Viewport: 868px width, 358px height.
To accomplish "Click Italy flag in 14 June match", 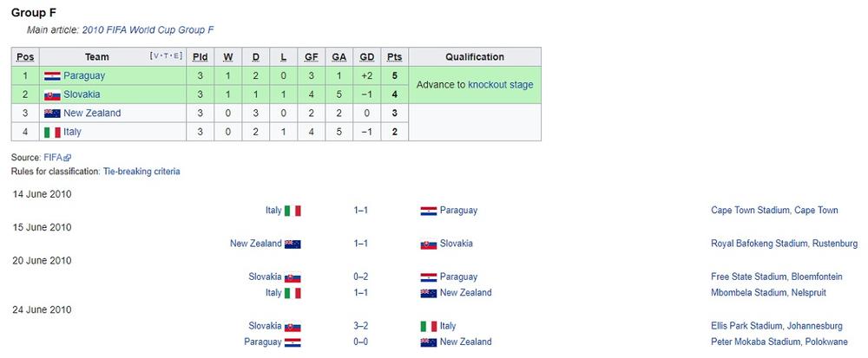I will (x=293, y=211).
